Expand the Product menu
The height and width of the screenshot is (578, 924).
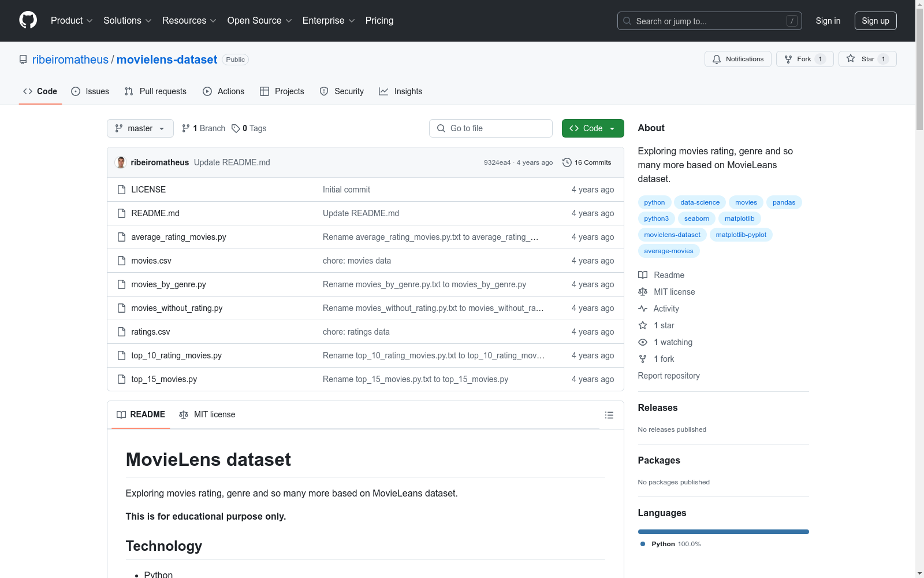click(72, 20)
